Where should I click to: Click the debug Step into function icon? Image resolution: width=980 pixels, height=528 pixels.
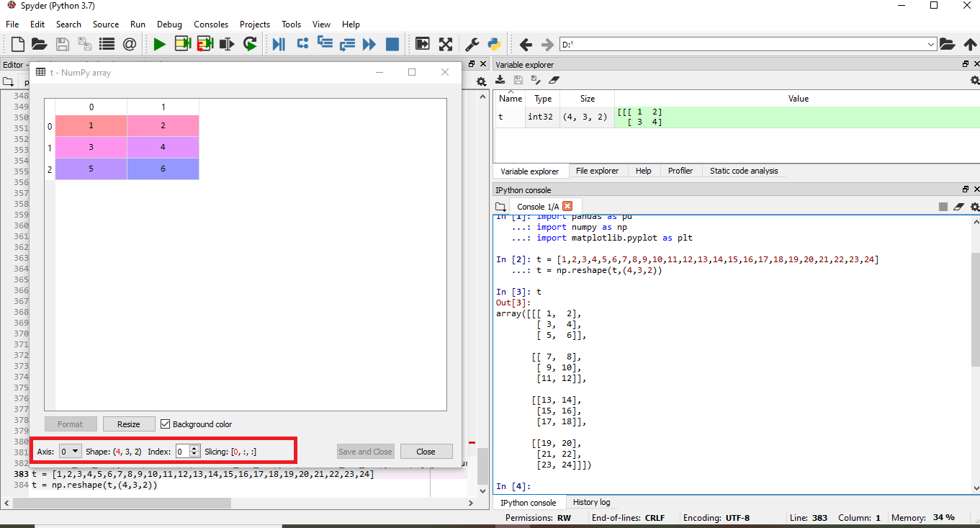325,45
